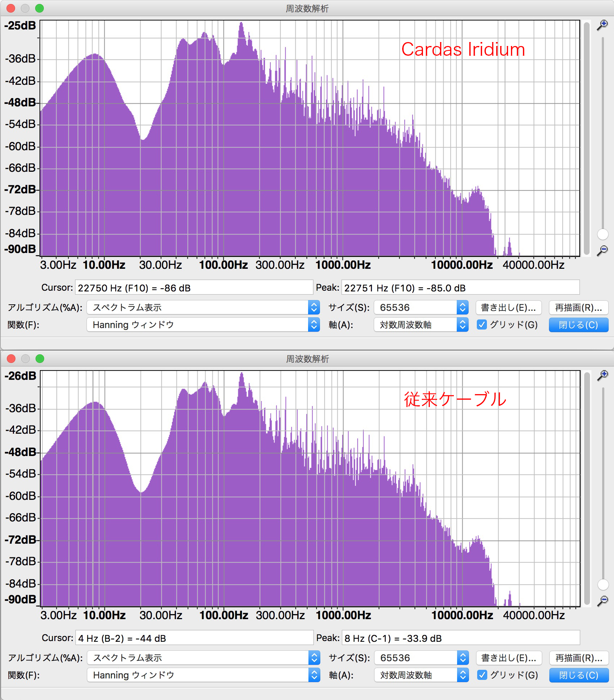The image size is (614, 700).
Task: Click 再描画(R)... button in bottom window
Action: tap(579, 658)
